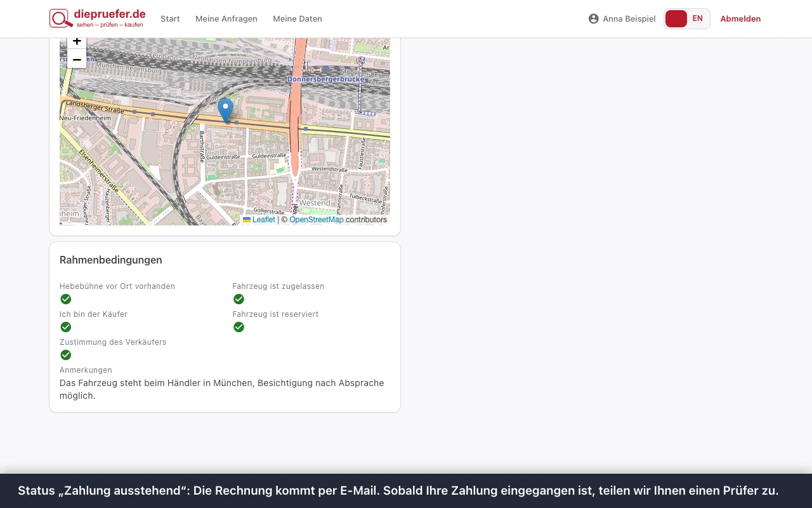Click the Rahmenbedingungen heading

tap(111, 260)
